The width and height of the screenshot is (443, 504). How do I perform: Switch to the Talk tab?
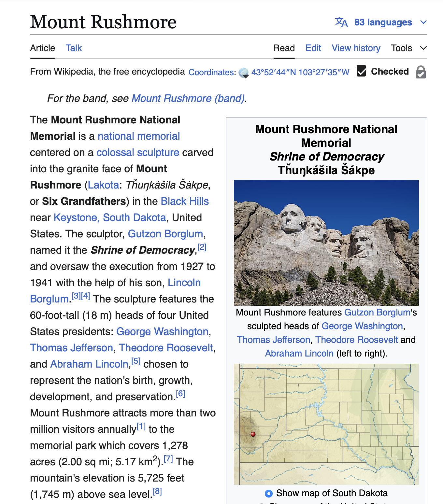74,48
